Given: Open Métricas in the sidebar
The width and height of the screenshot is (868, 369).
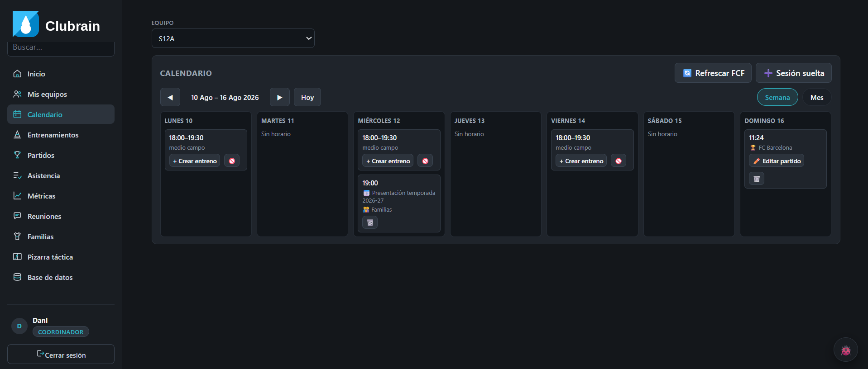Looking at the screenshot, I should coord(61,196).
